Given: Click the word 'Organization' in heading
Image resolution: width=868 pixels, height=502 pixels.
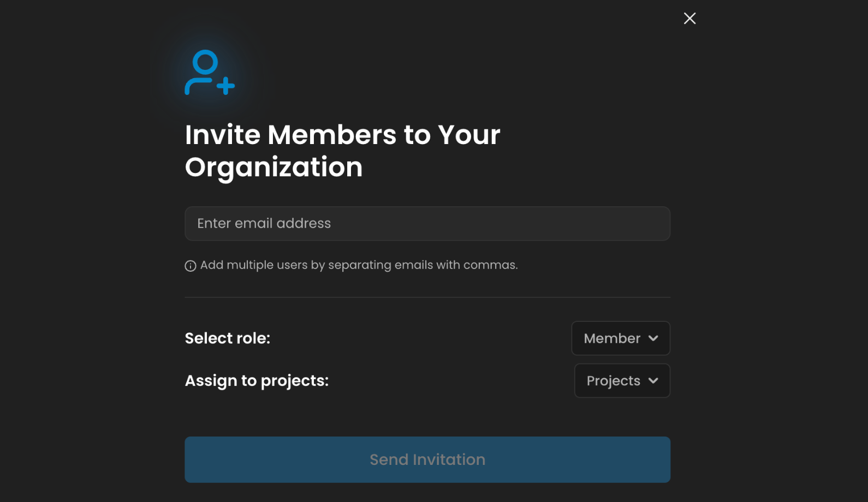Looking at the screenshot, I should point(274,168).
